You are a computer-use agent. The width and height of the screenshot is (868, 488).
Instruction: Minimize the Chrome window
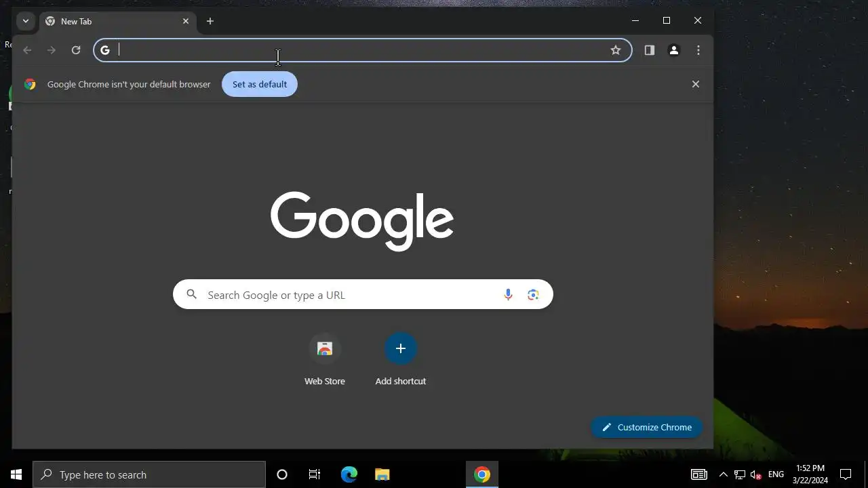[x=635, y=21]
